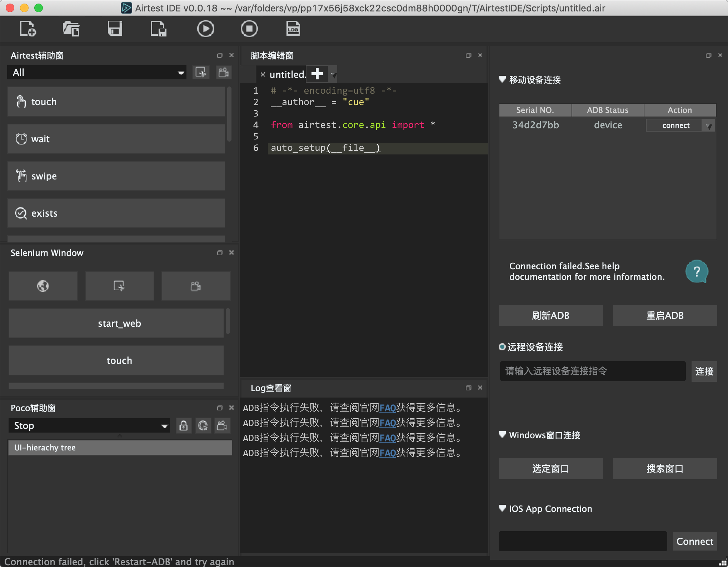Open the connection help question icon

tap(697, 272)
